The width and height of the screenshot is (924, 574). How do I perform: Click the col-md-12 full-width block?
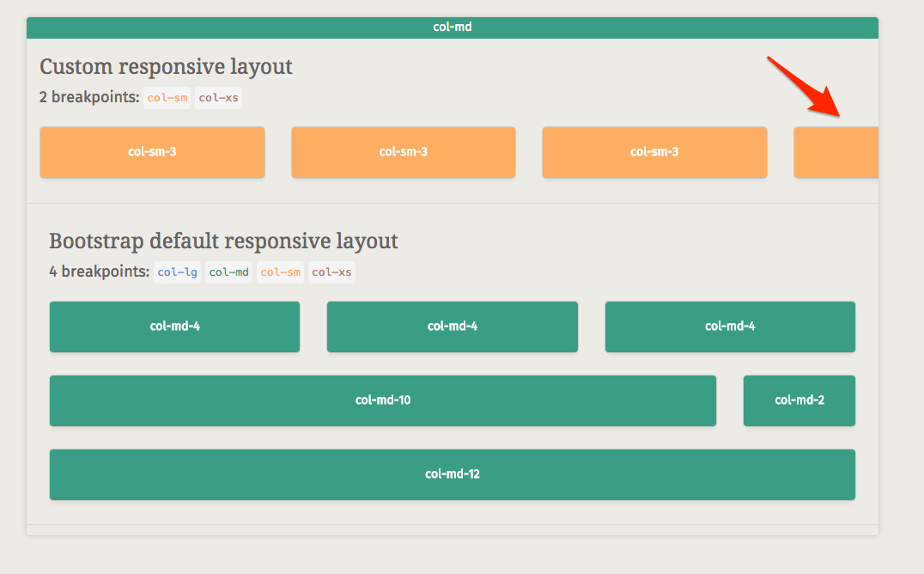tap(452, 474)
